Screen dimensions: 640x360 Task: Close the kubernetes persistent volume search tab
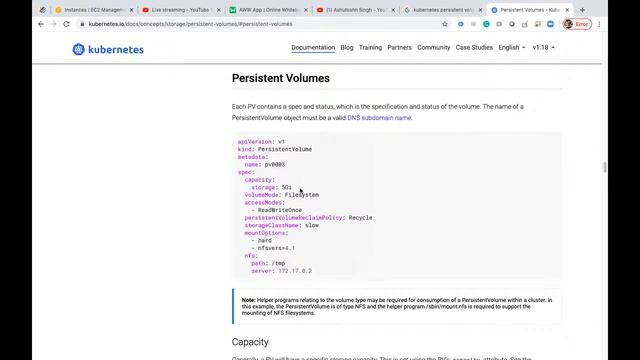(x=480, y=10)
